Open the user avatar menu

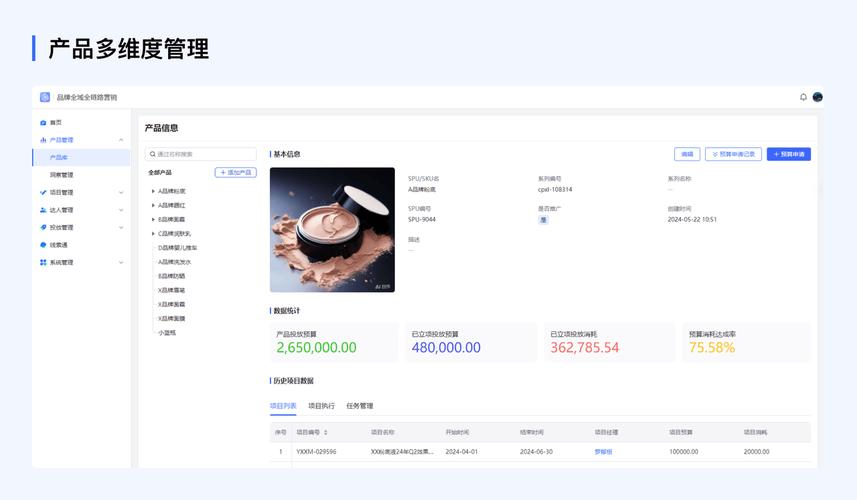[818, 97]
